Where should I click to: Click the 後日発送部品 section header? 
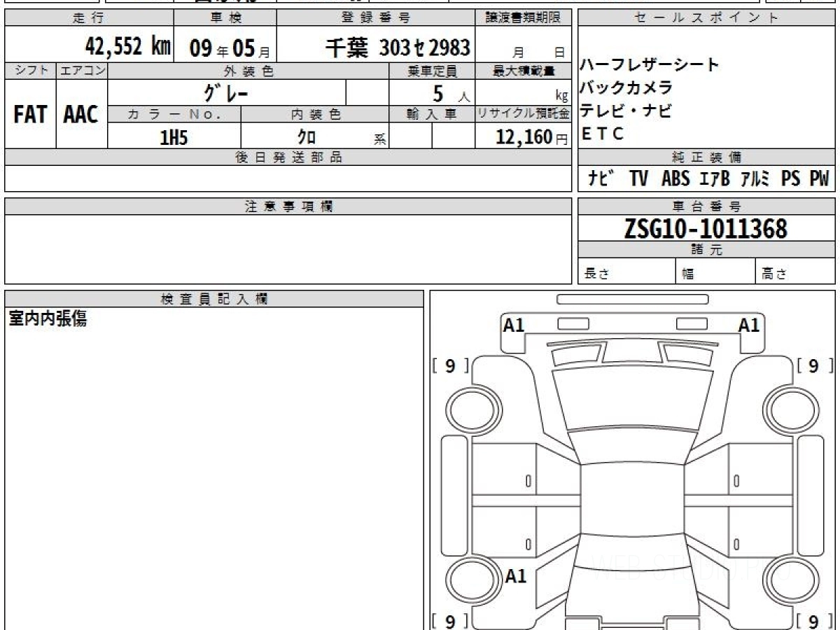coord(288,157)
